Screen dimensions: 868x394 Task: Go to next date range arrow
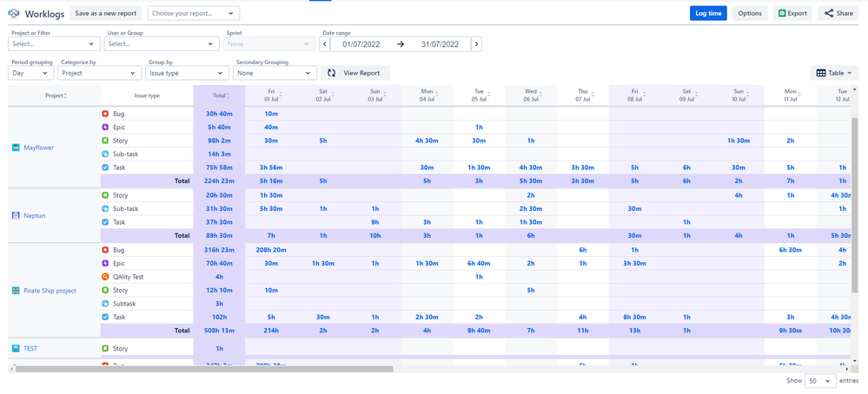pos(476,44)
